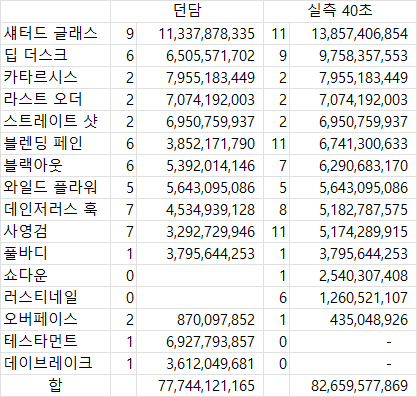The width and height of the screenshot is (417, 397).
Task: Select the 데인저러스 훅 cell
Action: [x=55, y=209]
